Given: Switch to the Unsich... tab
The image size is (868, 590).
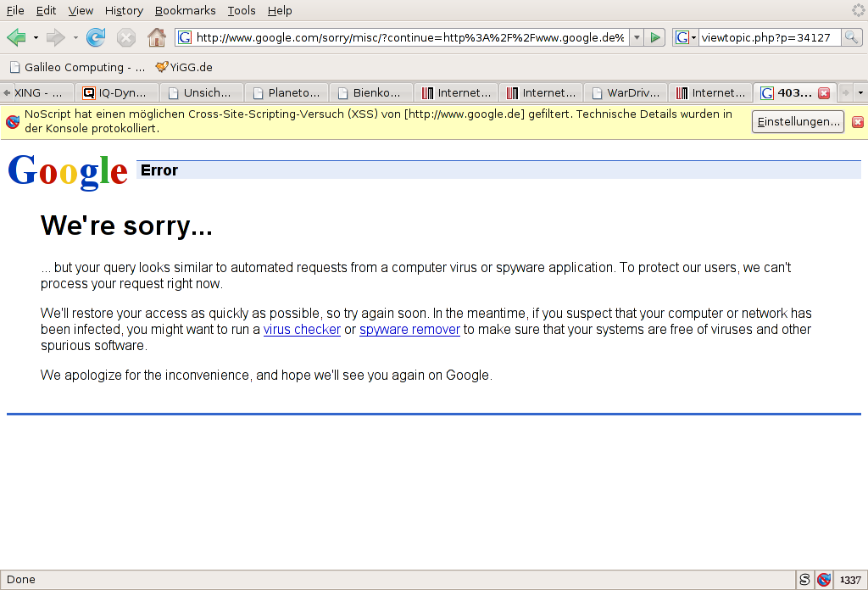Looking at the screenshot, I should (203, 93).
